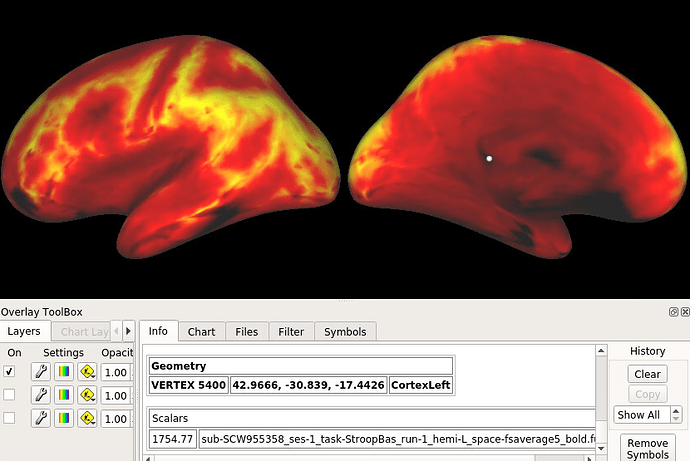Switch to the Chart tab
This screenshot has height=461, width=690.
point(201,331)
